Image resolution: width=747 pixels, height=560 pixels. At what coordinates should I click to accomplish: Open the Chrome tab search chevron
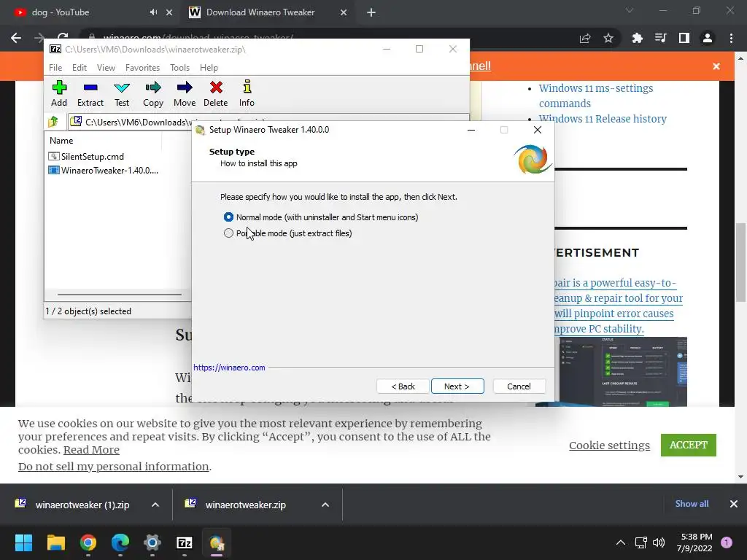pyautogui.click(x=630, y=10)
